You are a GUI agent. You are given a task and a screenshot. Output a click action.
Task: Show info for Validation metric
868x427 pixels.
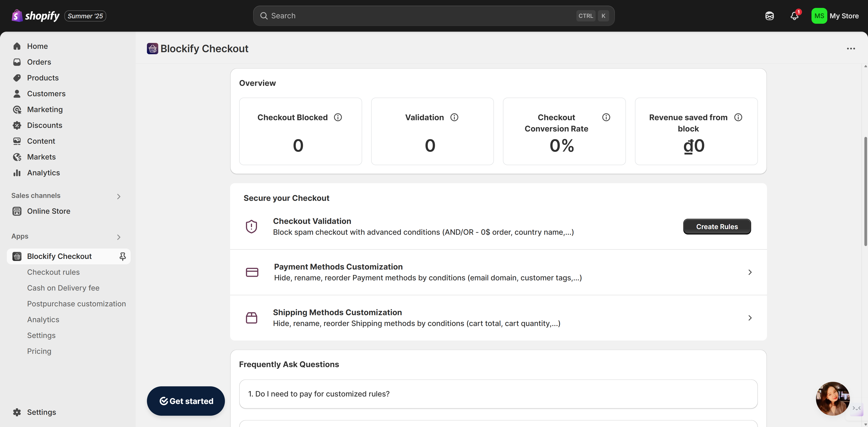click(x=454, y=117)
